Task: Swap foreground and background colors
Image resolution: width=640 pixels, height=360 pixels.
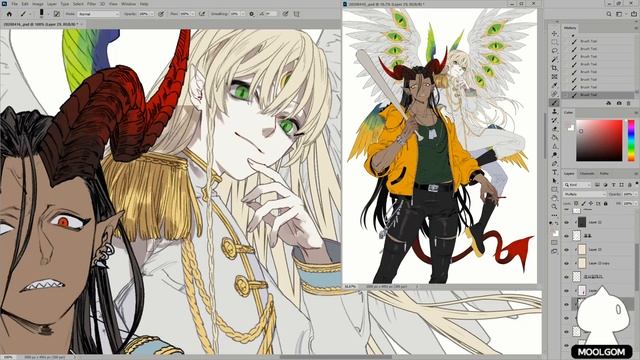Action: [557, 224]
